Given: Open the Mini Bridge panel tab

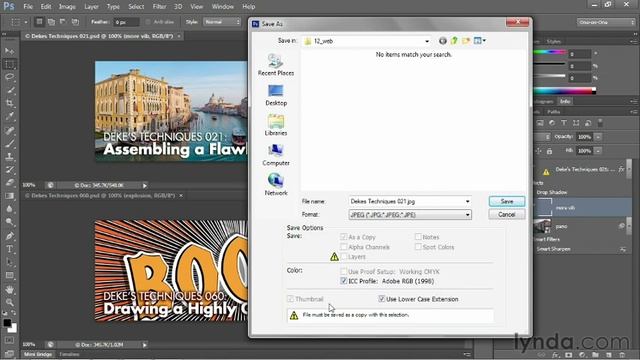Looking at the screenshot, I should tap(38, 354).
